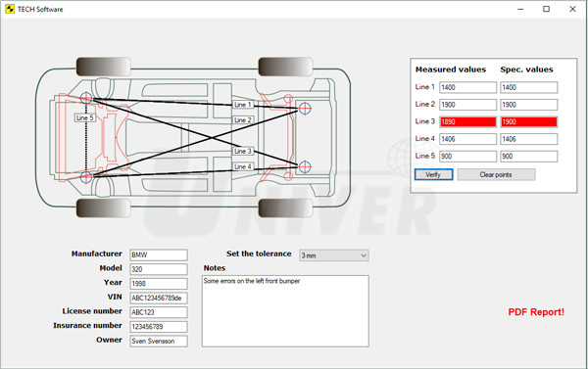Open the PDF Report link
The width and height of the screenshot is (588, 369).
click(536, 312)
